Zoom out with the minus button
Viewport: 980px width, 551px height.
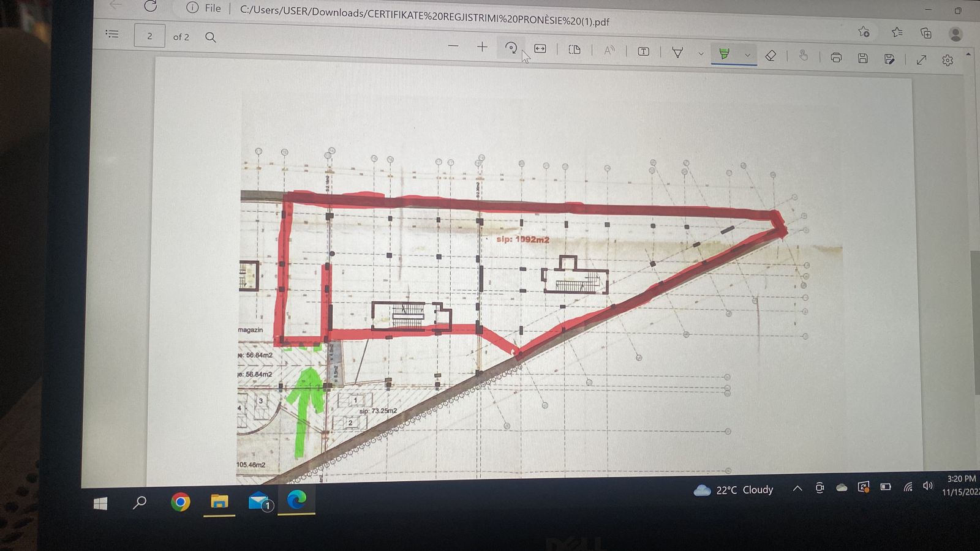click(453, 46)
